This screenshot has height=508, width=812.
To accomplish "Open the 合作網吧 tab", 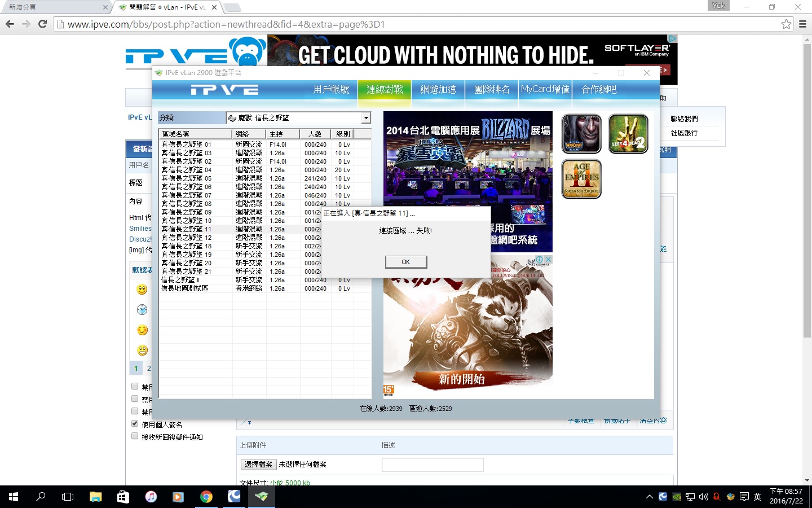I will [599, 90].
